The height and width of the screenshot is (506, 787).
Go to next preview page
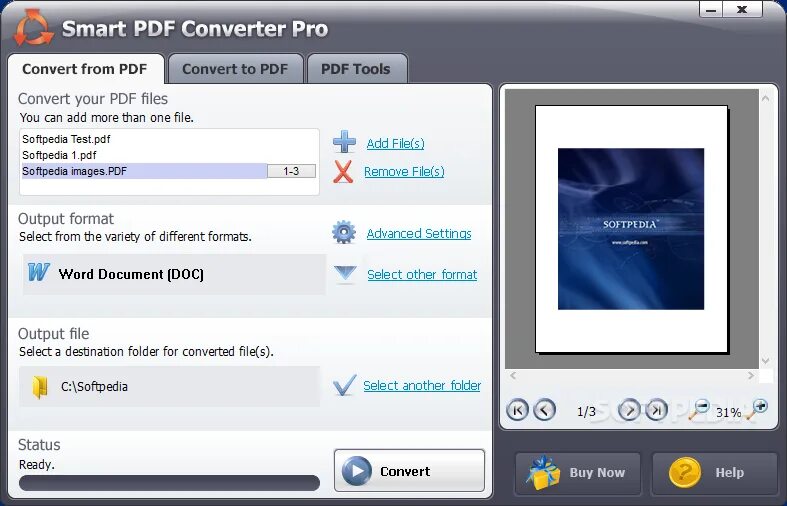pos(629,410)
